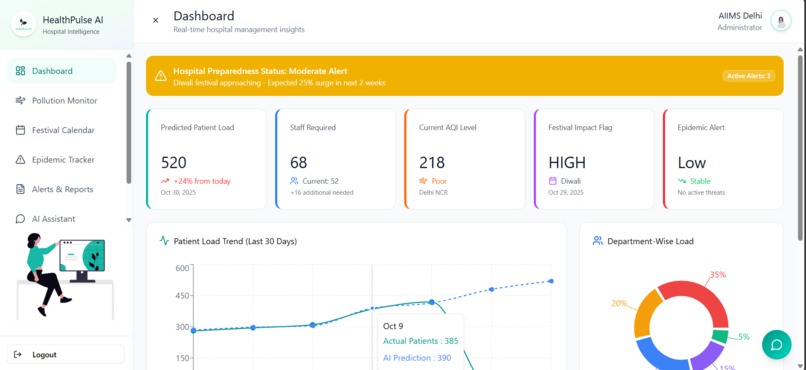
Task: Open the Pollution Monitor page
Action: [x=62, y=101]
